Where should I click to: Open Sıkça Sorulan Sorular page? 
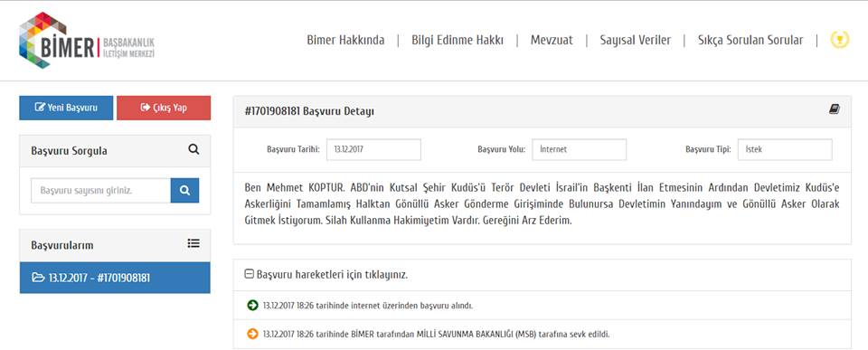pyautogui.click(x=750, y=41)
